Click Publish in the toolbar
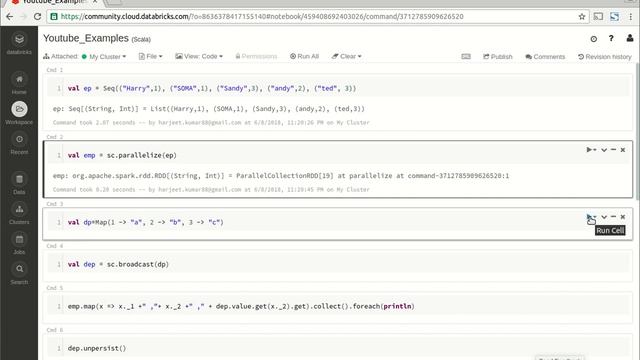 click(x=498, y=57)
